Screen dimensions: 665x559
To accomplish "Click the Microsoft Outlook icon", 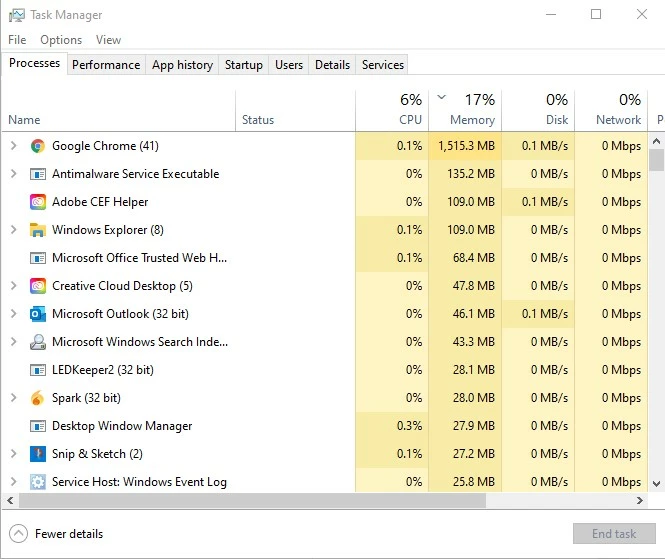I will [38, 314].
